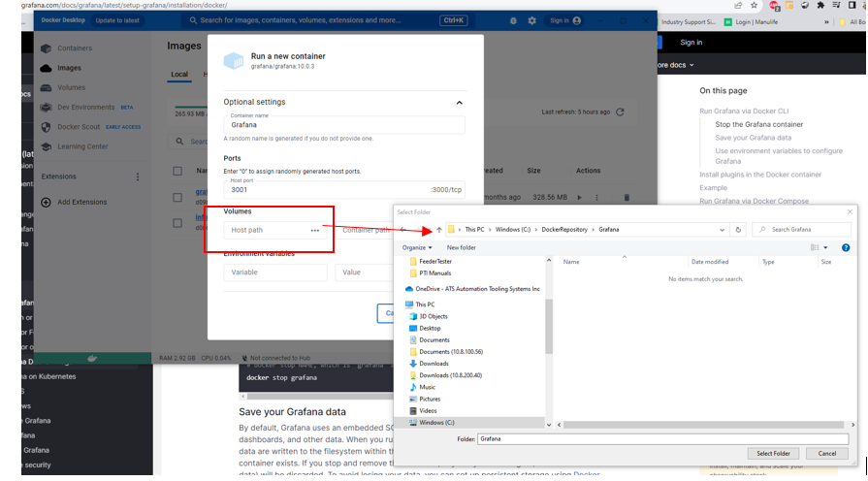Click the environment Value field

365,273
